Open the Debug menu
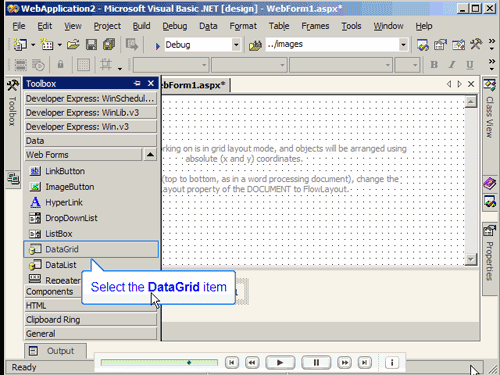The height and width of the screenshot is (375, 500). [x=175, y=26]
